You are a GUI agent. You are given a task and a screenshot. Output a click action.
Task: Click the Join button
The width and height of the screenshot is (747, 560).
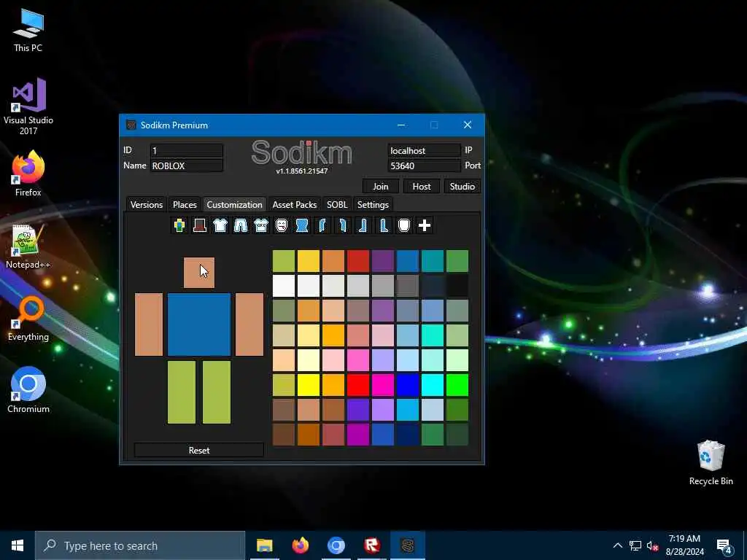coord(380,186)
